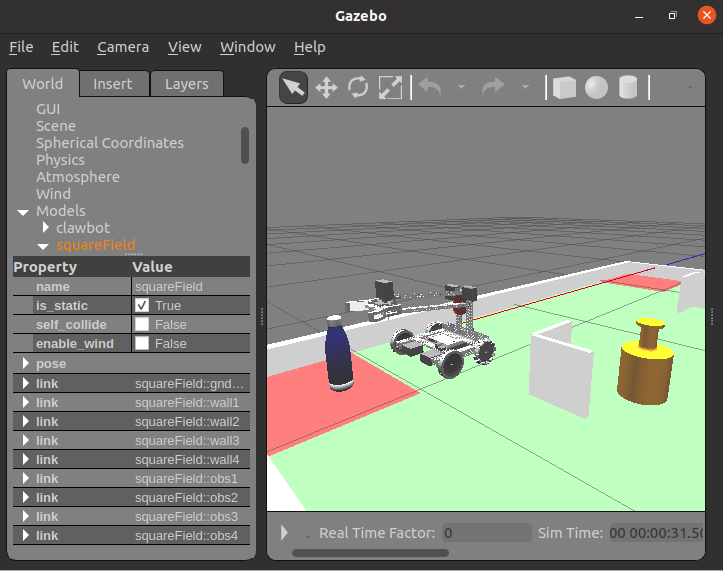Enable the self_collide checkbox
Screen dimensions: 723x571
pyautogui.click(x=142, y=325)
